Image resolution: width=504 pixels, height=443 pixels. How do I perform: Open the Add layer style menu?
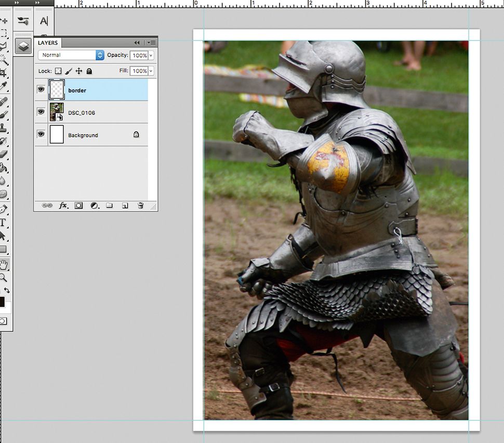(63, 205)
